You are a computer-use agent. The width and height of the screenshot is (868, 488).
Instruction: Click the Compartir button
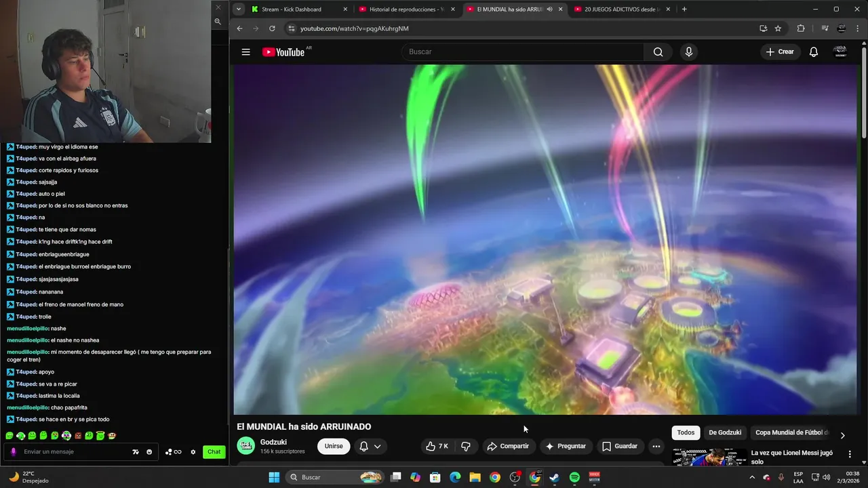point(508,446)
